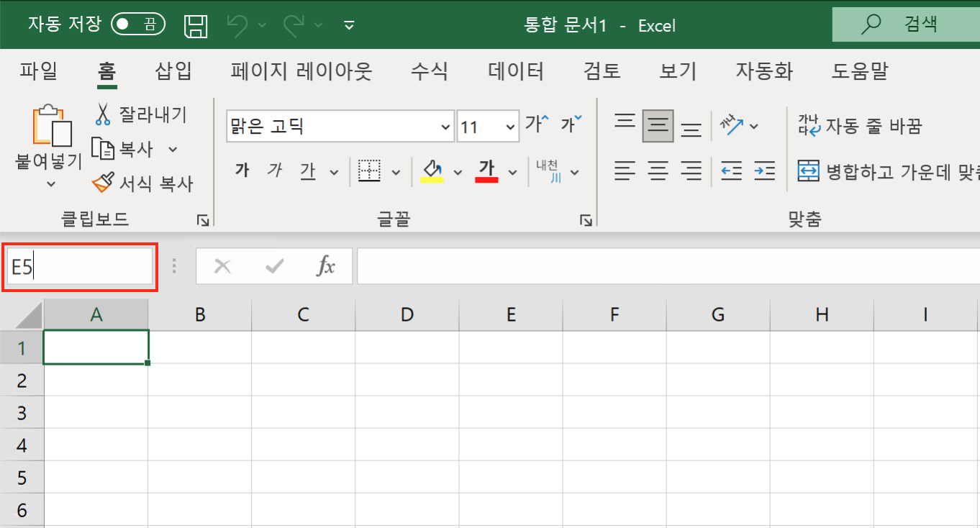This screenshot has height=528, width=980.
Task: Click the cell borders icon
Action: [370, 171]
